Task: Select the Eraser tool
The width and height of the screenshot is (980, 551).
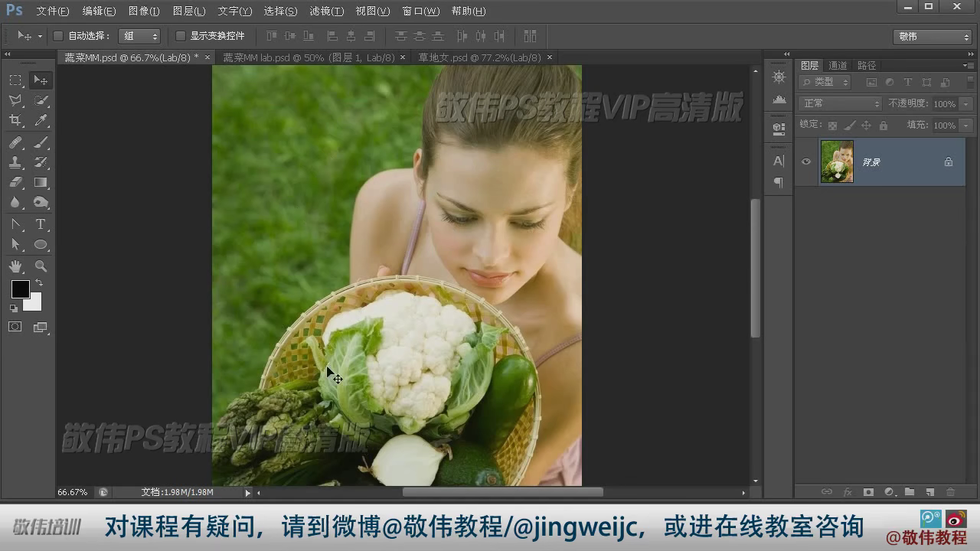Action: click(x=15, y=182)
